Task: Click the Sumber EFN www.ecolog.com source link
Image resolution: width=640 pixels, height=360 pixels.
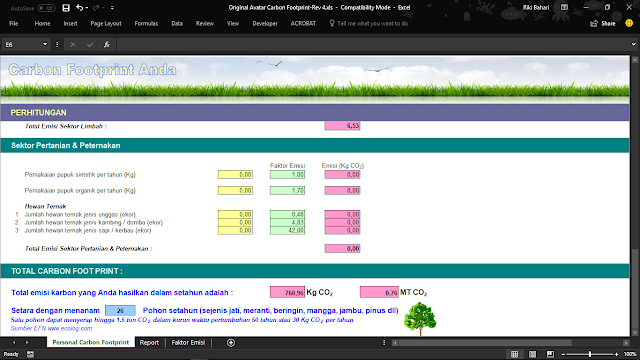Action: click(x=51, y=328)
